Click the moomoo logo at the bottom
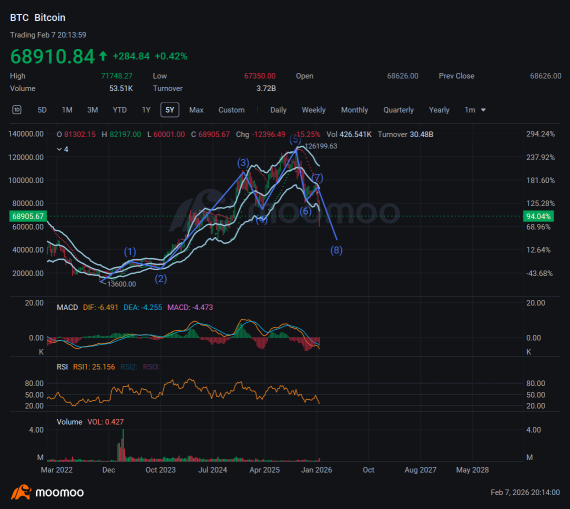Image resolution: width=570 pixels, height=509 pixels. [x=47, y=493]
